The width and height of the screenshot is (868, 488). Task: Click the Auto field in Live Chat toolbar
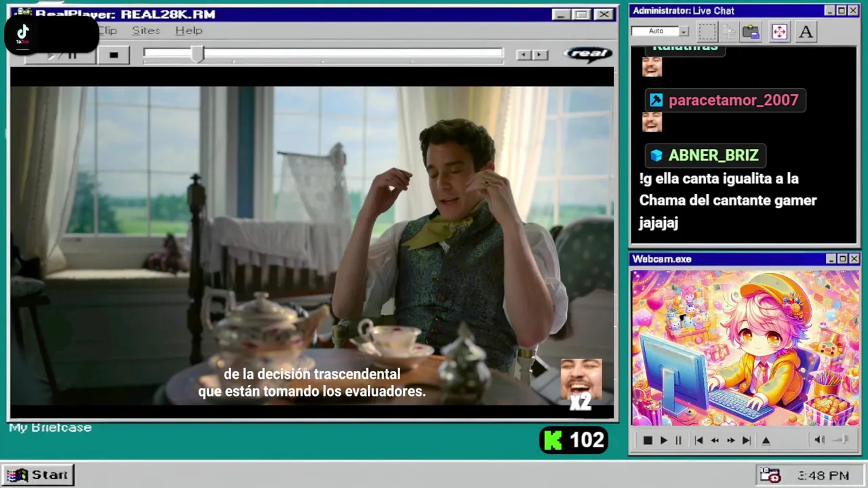[x=655, y=31]
